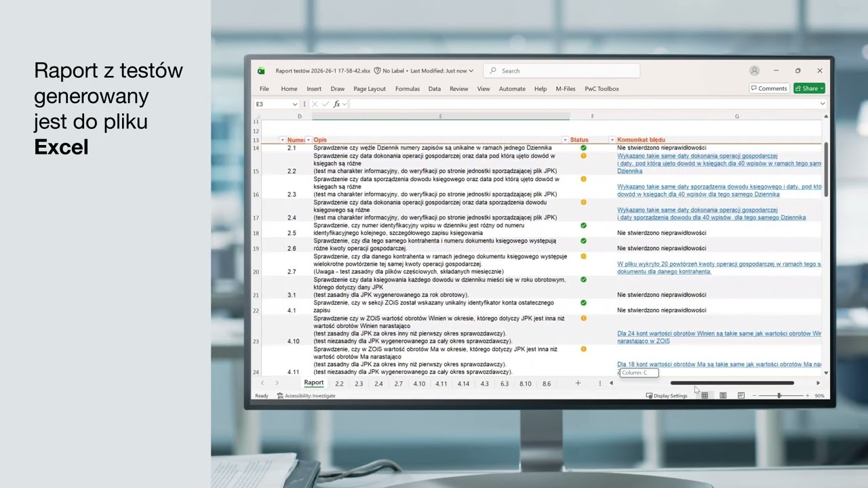
Task: Open the filter dropdown left of Numer header
Action: pos(282,140)
